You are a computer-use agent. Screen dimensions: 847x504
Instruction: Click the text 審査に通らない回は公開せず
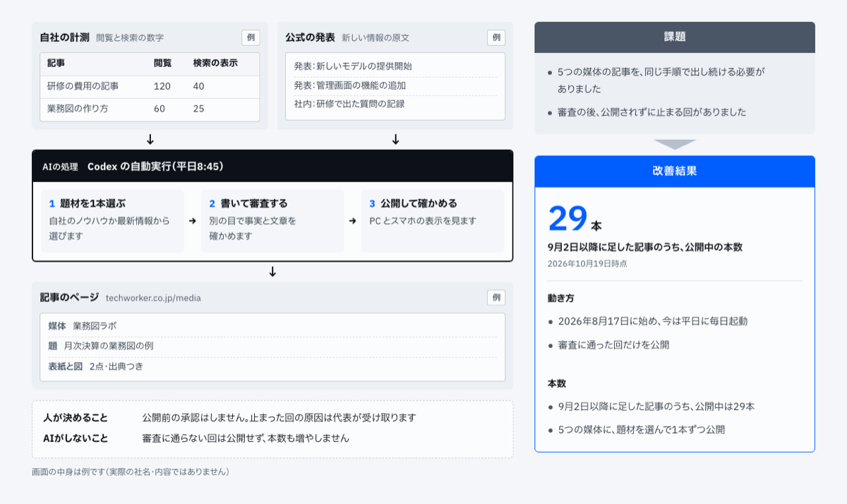click(203, 438)
